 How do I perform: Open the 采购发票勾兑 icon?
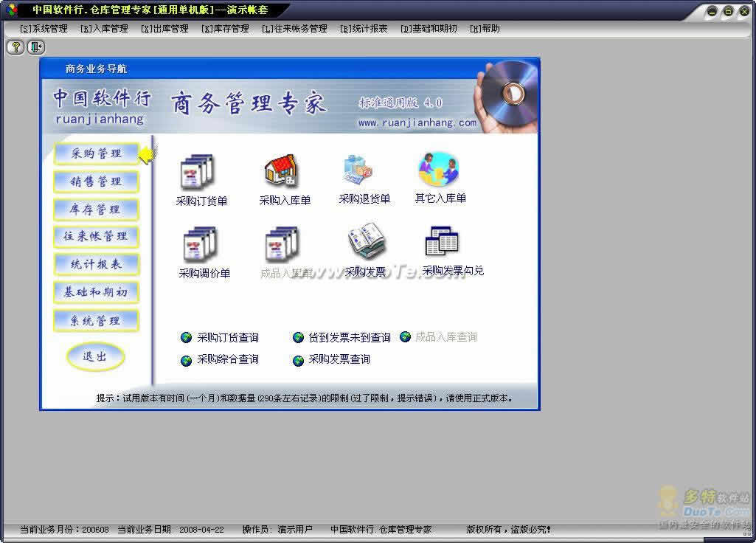tap(442, 241)
